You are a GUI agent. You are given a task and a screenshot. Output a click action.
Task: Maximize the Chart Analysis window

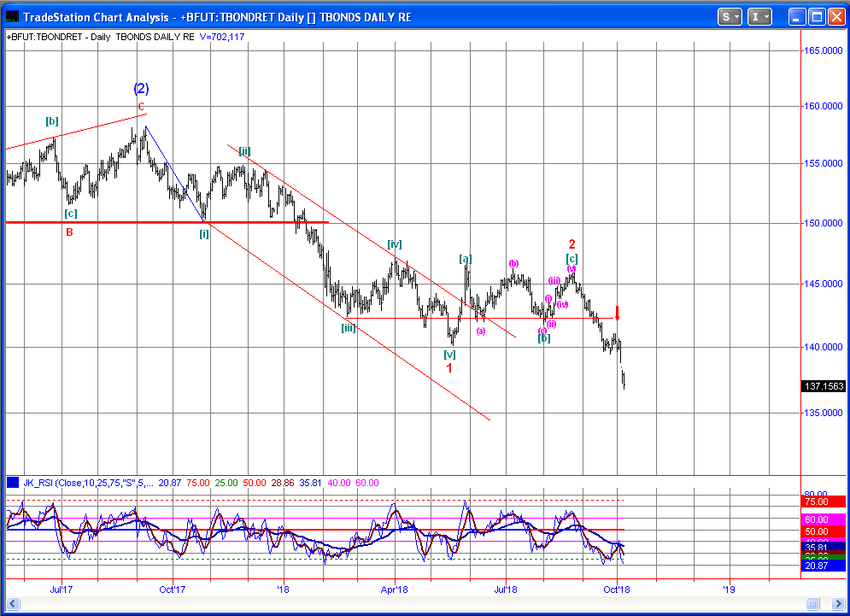(817, 17)
